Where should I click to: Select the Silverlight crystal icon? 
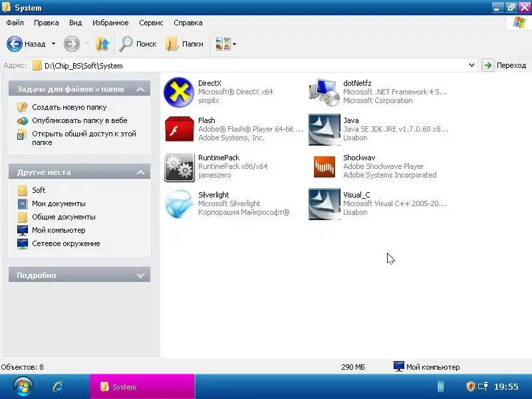pyautogui.click(x=179, y=204)
